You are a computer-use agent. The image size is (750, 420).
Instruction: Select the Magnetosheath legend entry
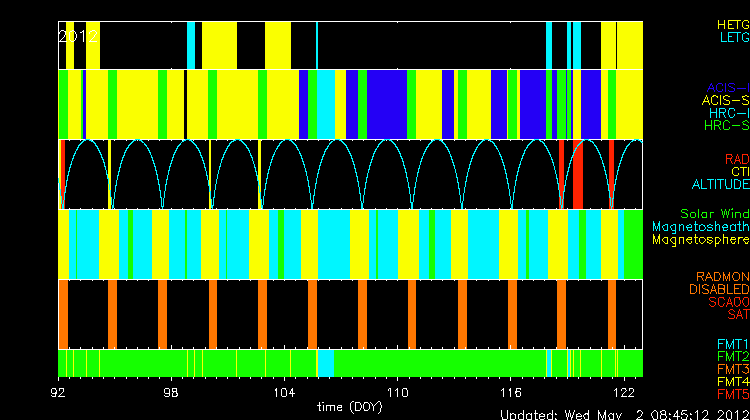700,227
